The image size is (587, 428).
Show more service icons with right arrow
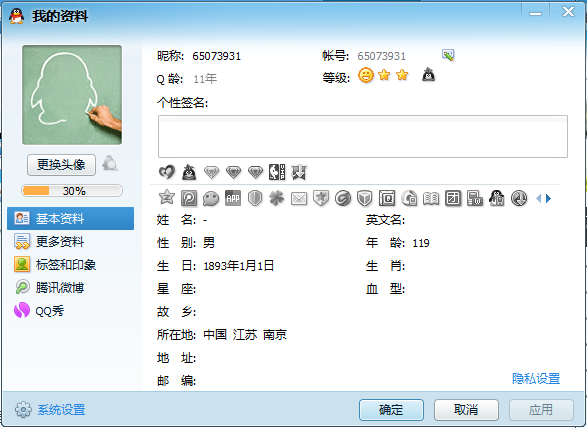[x=548, y=198]
